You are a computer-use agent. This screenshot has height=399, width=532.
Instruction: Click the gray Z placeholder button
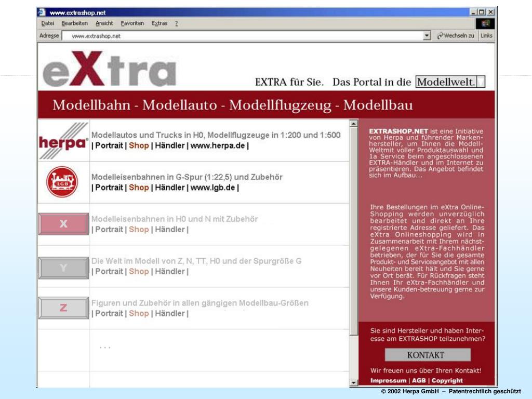pos(63,308)
